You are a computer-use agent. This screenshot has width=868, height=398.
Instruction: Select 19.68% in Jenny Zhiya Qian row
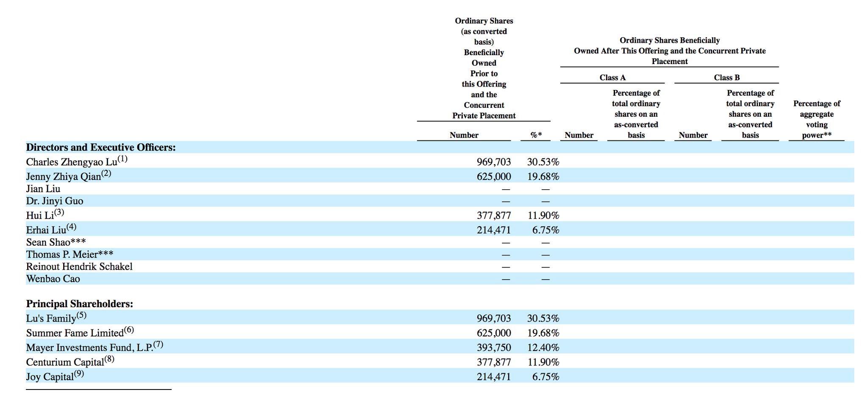[x=543, y=177]
